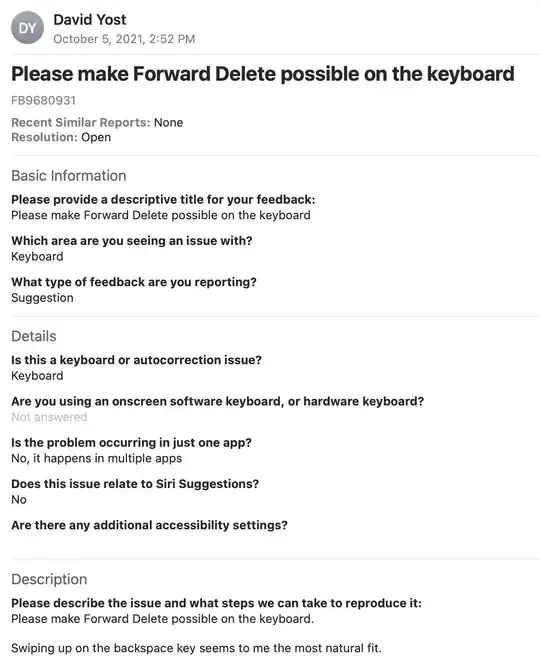
Task: Click the Details section header
Action: [34, 336]
